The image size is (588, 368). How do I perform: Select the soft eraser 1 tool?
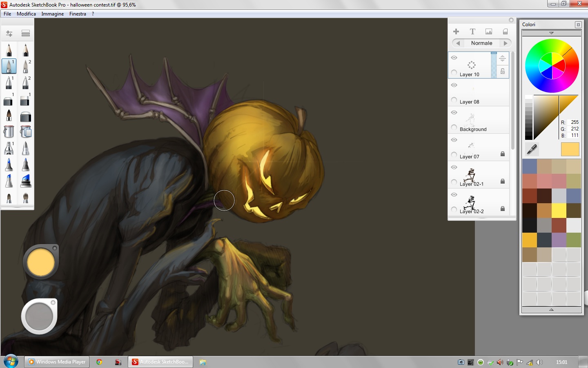[9, 99]
